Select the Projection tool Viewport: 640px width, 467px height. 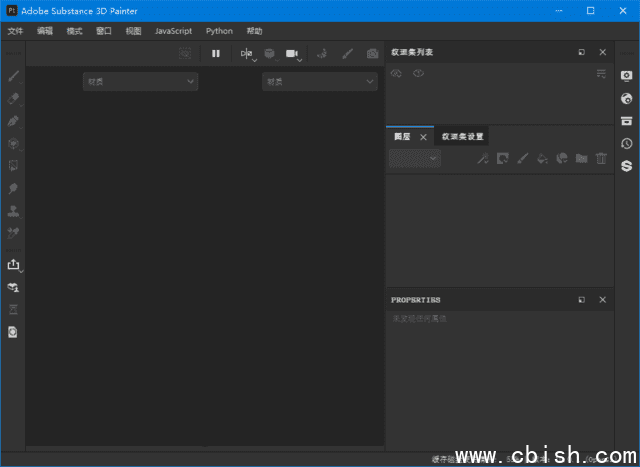[13, 121]
